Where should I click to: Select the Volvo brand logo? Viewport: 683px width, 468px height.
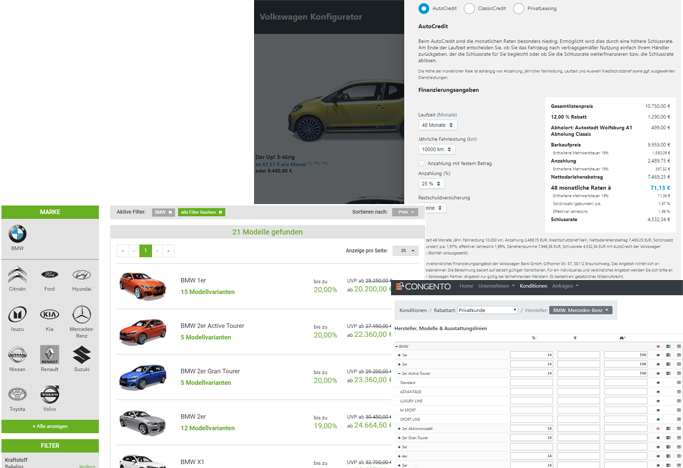[50, 394]
